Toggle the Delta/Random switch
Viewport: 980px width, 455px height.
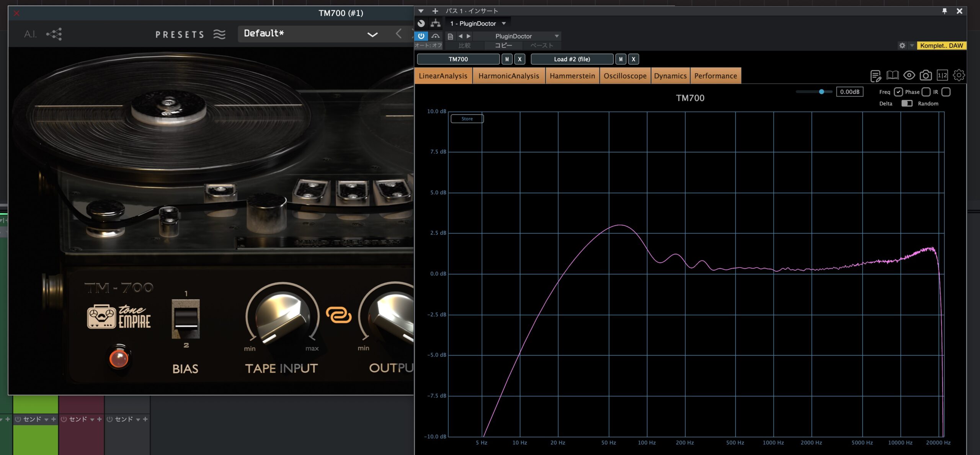pos(906,103)
